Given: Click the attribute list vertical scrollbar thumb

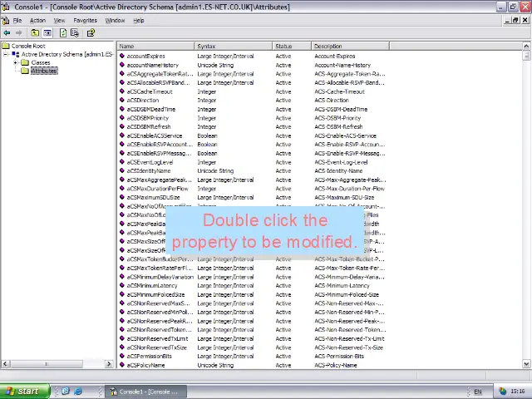Looking at the screenshot, I should click(x=526, y=56).
